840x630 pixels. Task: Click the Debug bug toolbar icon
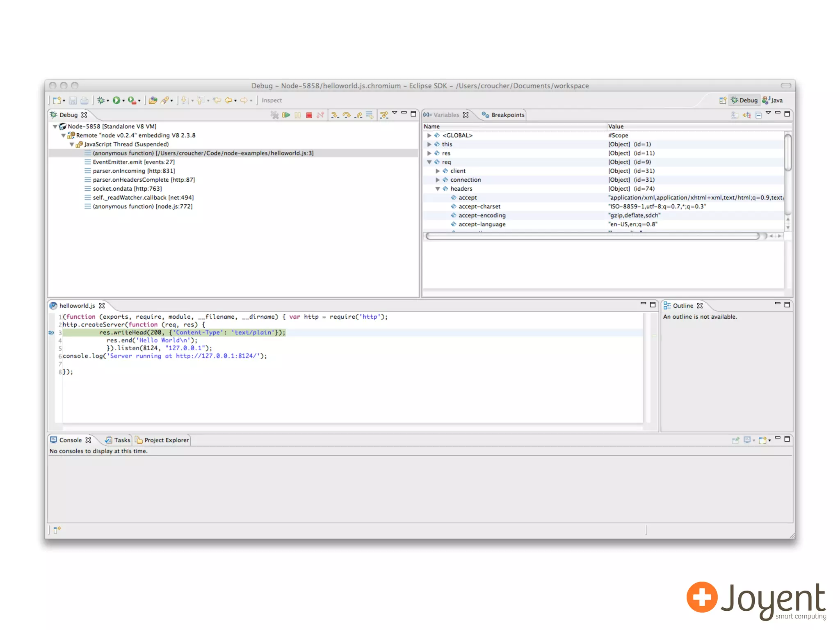[100, 100]
